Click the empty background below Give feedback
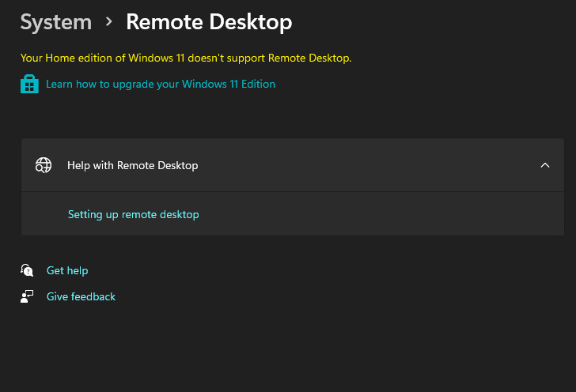Viewport: 576px width, 392px height. click(237, 348)
